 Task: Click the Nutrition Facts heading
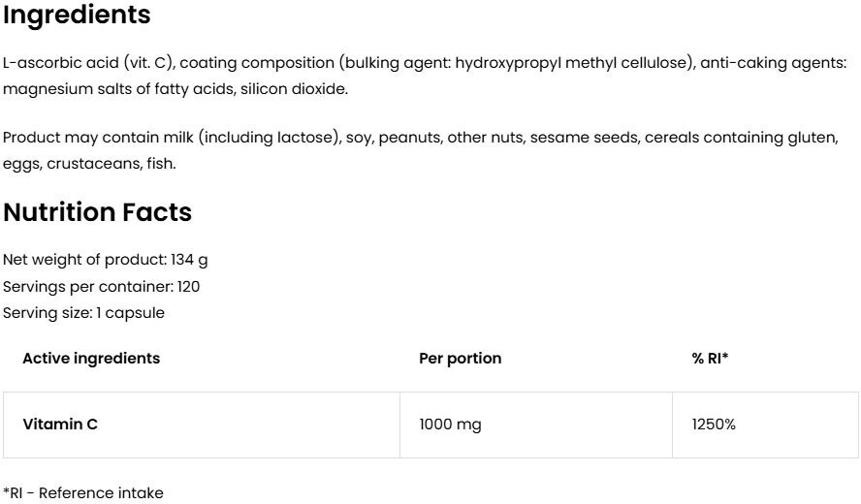click(x=97, y=212)
